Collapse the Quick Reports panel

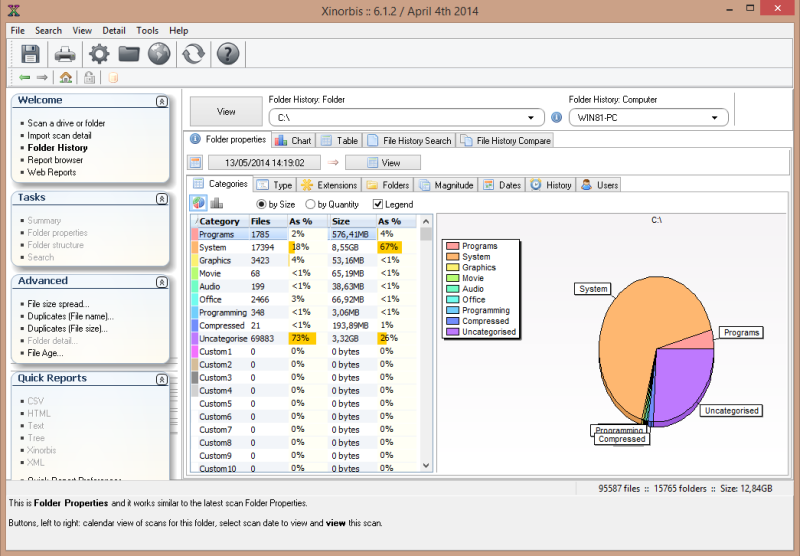point(162,380)
